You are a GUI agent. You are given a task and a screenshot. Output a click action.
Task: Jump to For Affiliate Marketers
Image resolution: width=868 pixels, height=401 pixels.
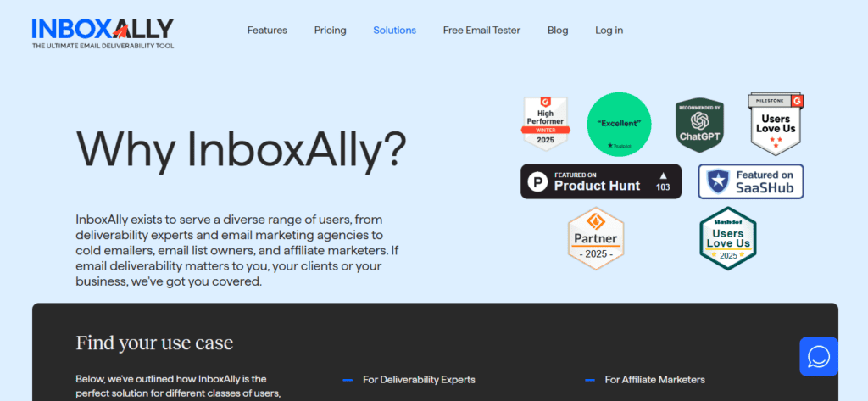coord(654,380)
